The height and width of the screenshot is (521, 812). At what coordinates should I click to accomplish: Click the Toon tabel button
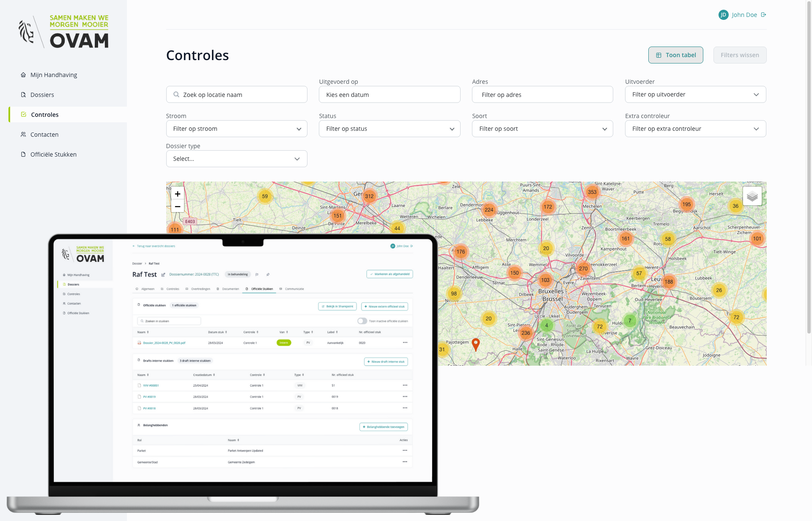675,55
